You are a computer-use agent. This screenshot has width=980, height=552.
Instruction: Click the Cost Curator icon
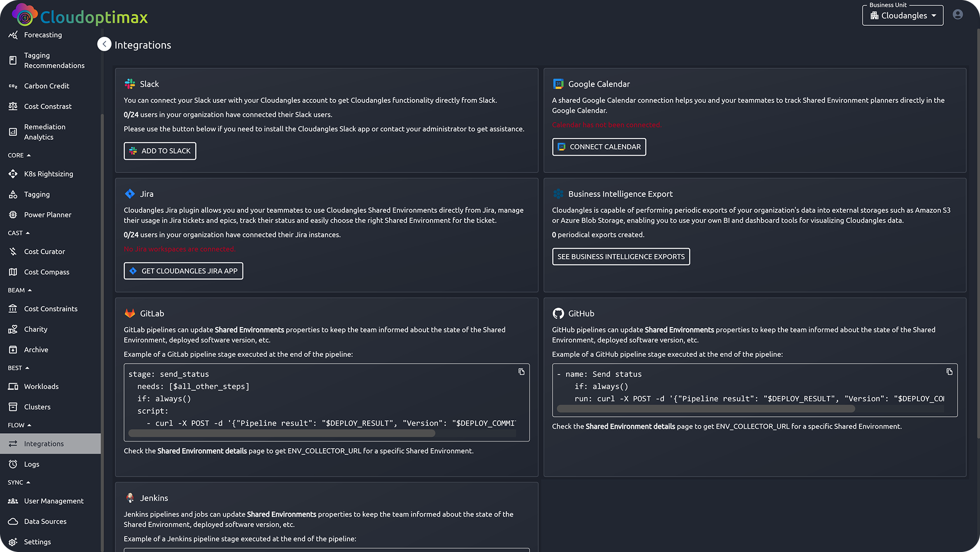pos(13,252)
